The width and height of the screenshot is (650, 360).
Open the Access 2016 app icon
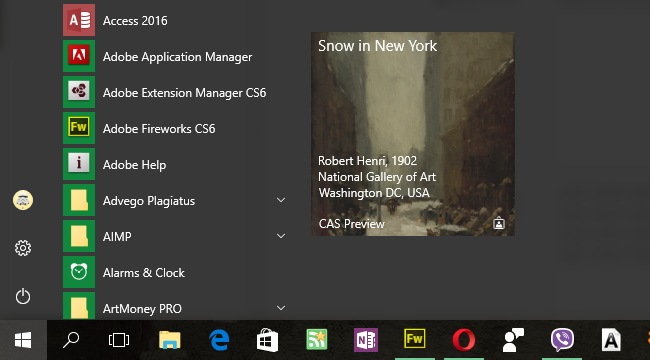(79, 20)
